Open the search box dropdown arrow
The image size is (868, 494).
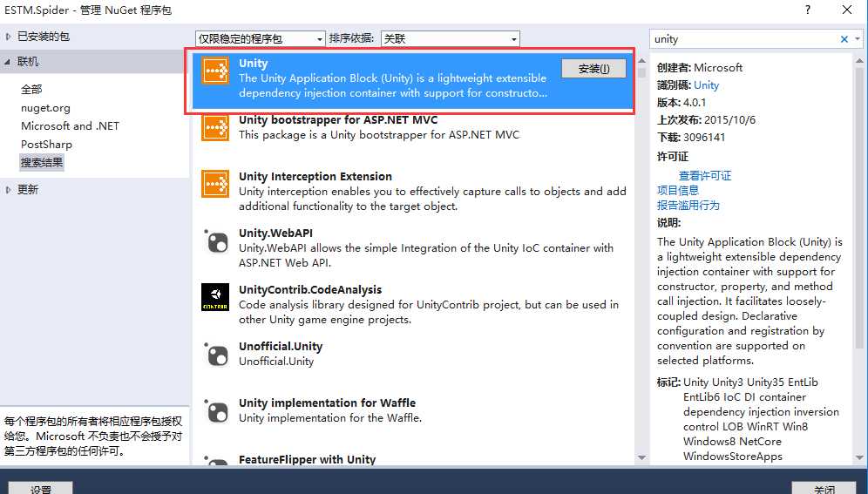pos(858,38)
